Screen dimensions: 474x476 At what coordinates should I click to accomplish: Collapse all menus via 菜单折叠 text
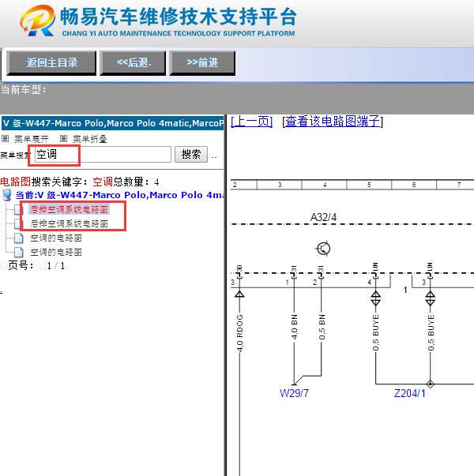(x=90, y=139)
